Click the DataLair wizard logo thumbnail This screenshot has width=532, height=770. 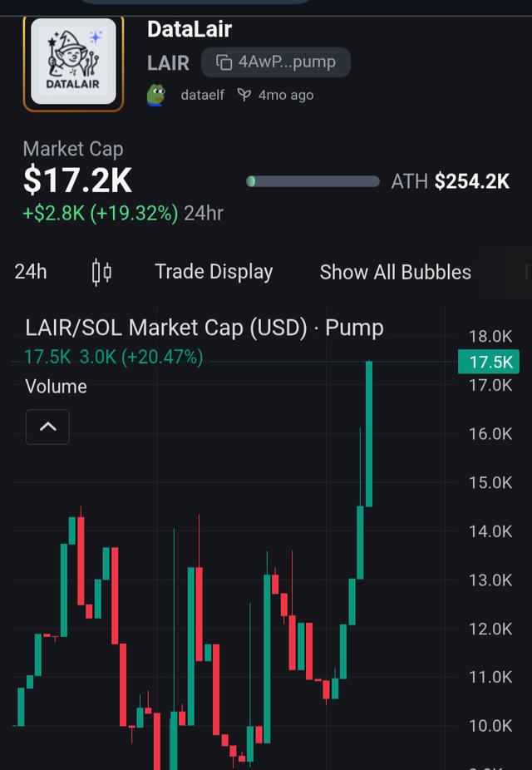(73, 63)
